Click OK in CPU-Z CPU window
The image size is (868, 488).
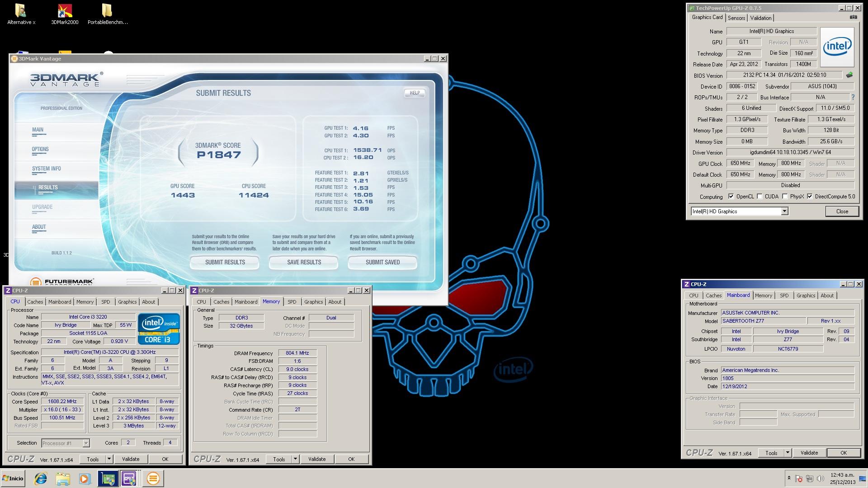point(165,459)
